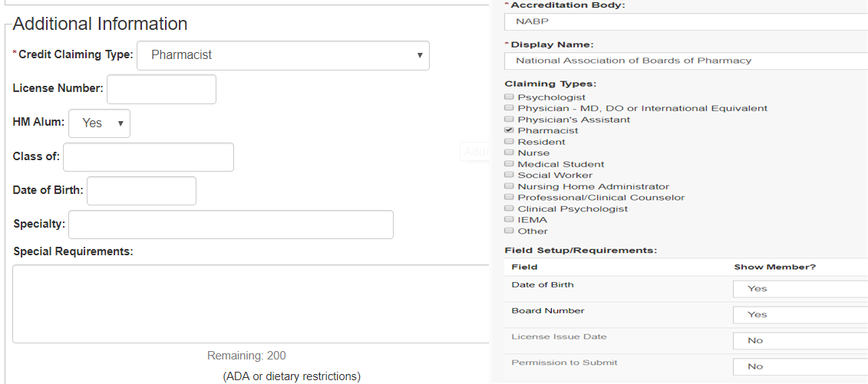Check the Nurse claiming type
This screenshot has width=868, height=384.
click(x=509, y=153)
